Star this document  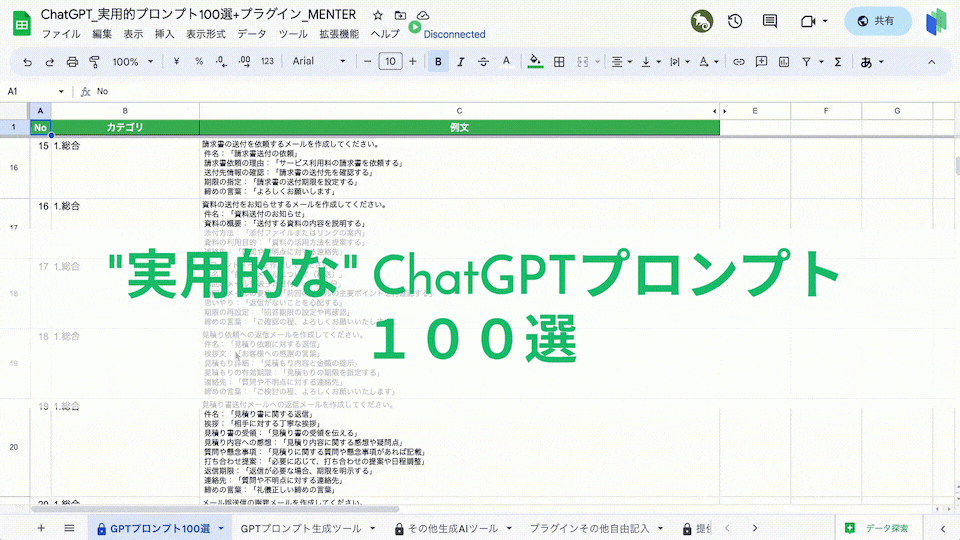tap(378, 15)
